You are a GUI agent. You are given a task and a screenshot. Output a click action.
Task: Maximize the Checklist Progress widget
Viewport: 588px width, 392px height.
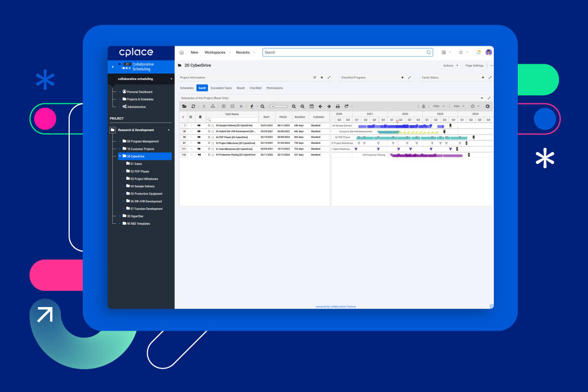(409, 78)
